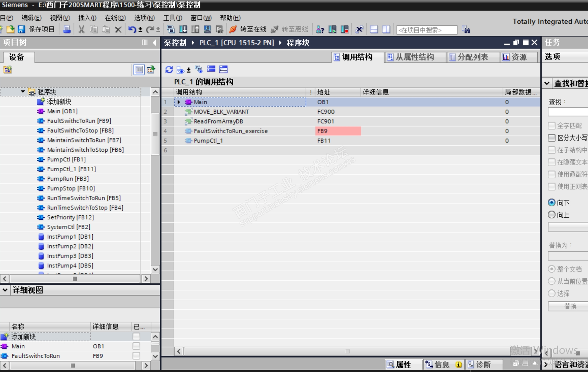Open the 视图(V) menu

(x=60, y=18)
